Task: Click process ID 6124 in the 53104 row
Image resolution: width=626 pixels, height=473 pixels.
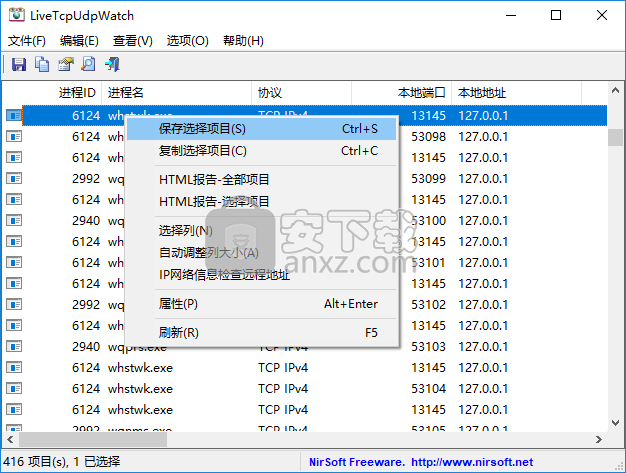Action: (x=86, y=388)
